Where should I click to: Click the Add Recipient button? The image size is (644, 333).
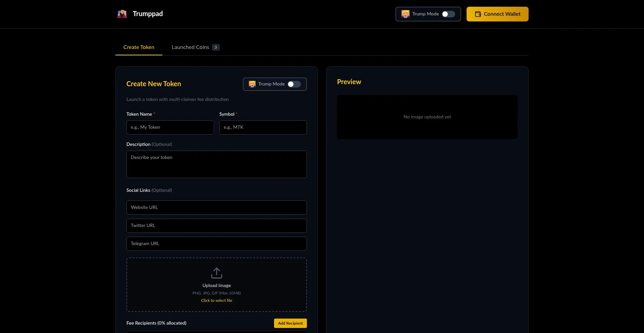290,323
